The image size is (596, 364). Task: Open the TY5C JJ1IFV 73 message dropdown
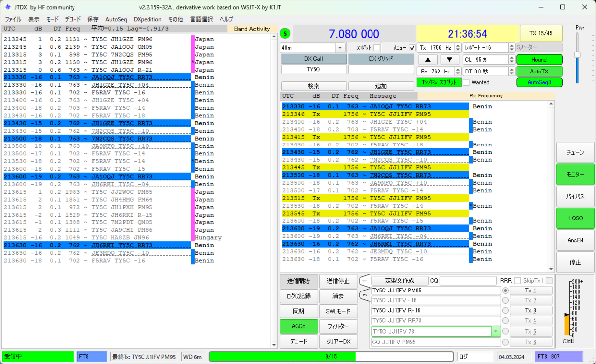point(495,331)
